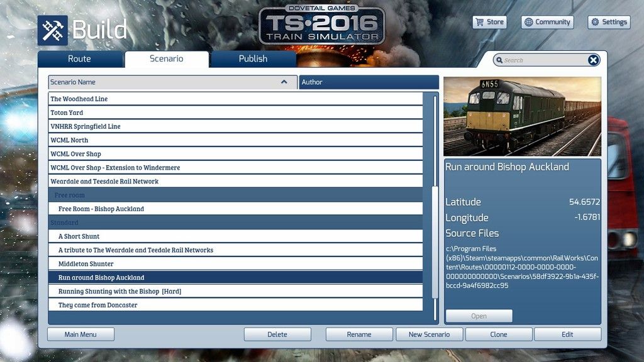The height and width of the screenshot is (362, 644).
Task: Click the source files path text
Action: [x=522, y=267]
